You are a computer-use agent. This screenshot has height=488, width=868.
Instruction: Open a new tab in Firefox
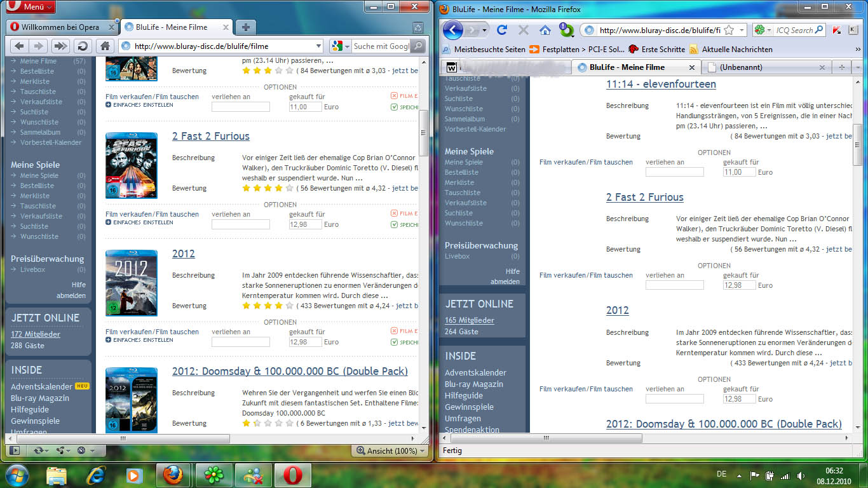pyautogui.click(x=841, y=67)
